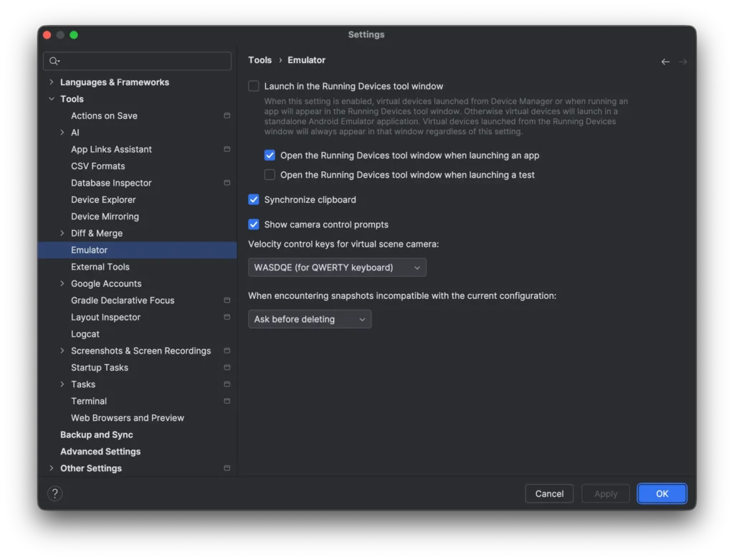Click the back navigation arrow

(x=665, y=61)
